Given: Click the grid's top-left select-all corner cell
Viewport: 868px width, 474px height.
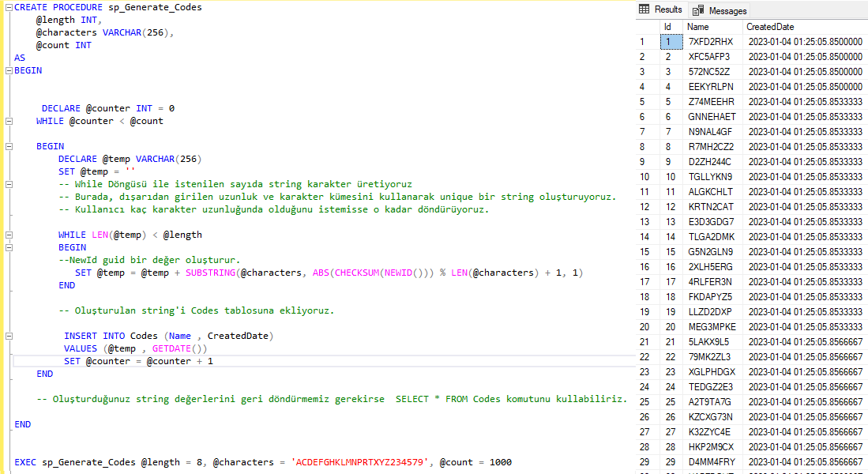Looking at the screenshot, I should pyautogui.click(x=648, y=27).
